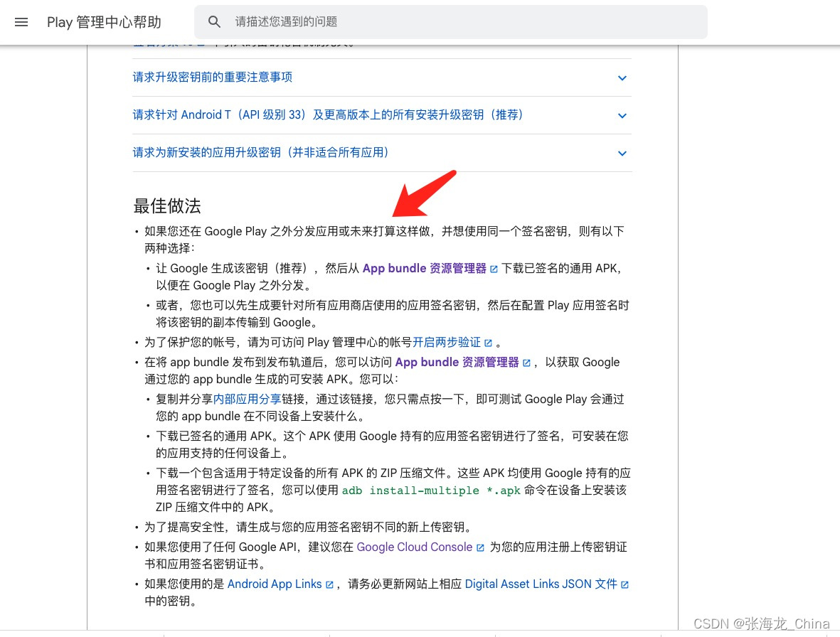
Task: Click external-link icon after Digital Asset Links JSON 文件
Action: [624, 584]
